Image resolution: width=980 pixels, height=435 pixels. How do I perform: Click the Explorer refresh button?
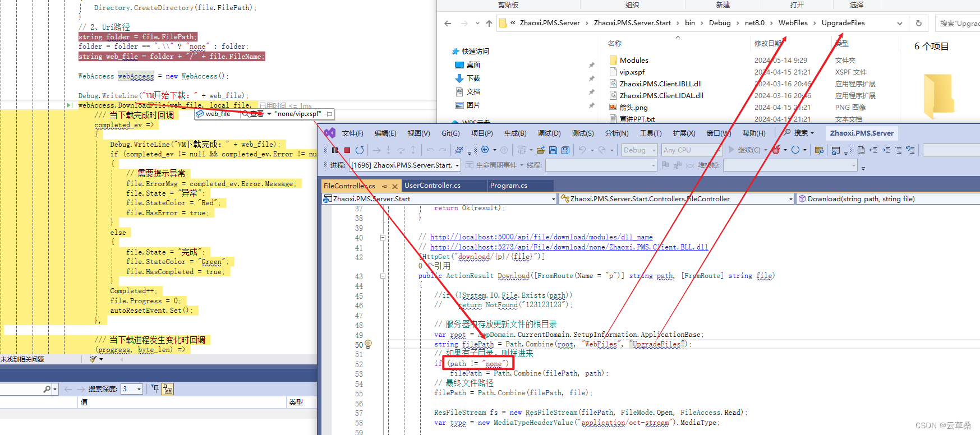point(918,24)
